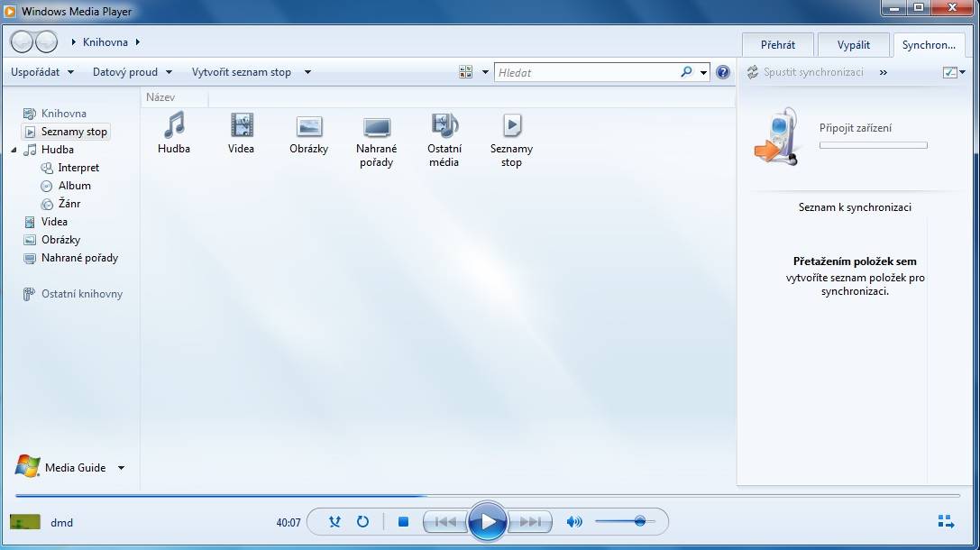Image resolution: width=980 pixels, height=550 pixels.
Task: Click the playback seek bar
Action: click(x=488, y=496)
